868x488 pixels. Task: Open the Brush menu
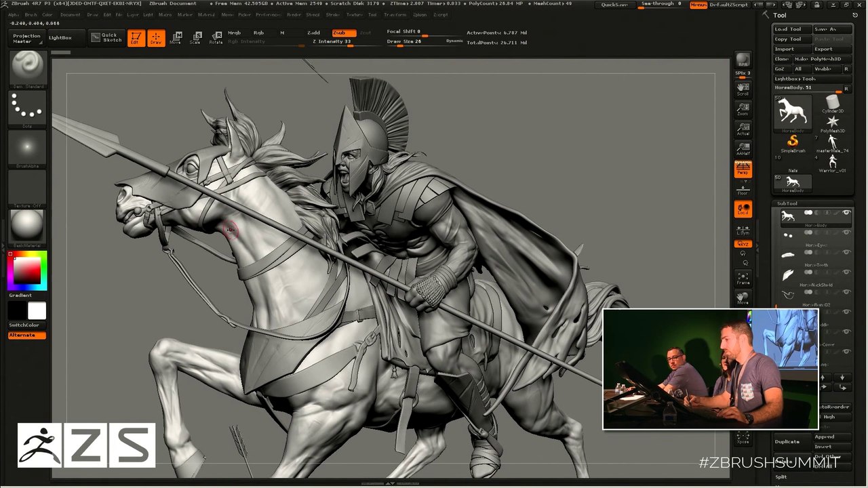[x=31, y=14]
